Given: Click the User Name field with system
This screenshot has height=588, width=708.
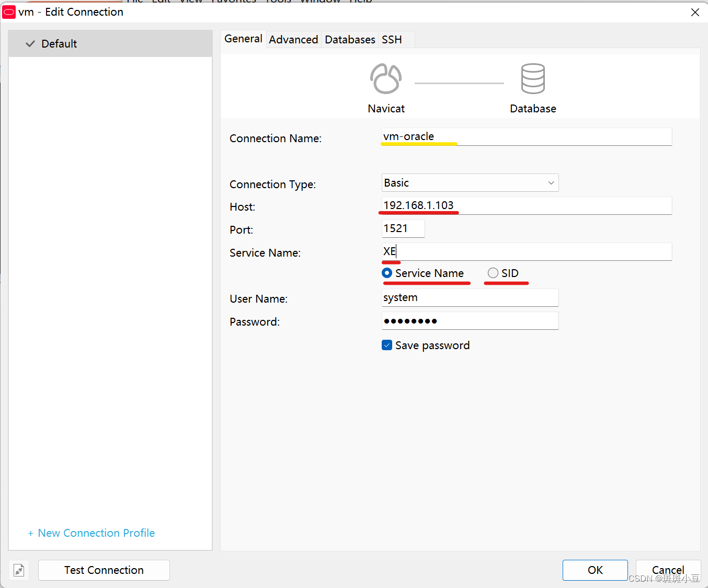Looking at the screenshot, I should [x=470, y=297].
